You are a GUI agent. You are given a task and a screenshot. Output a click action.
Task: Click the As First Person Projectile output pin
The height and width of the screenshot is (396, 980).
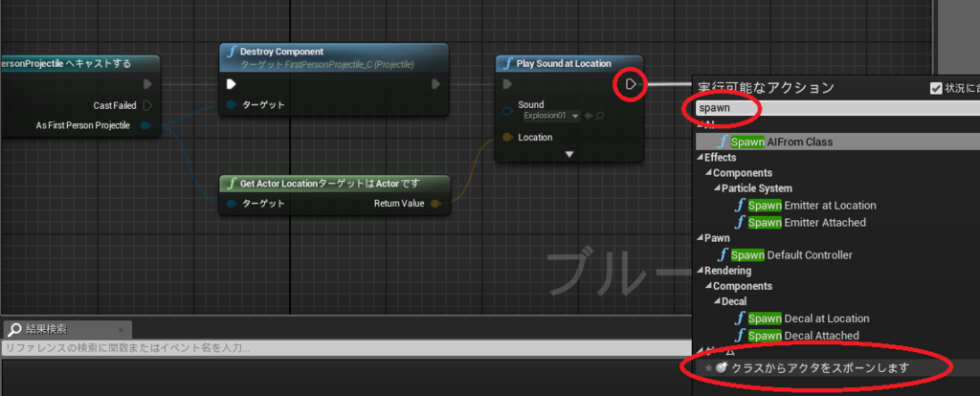pyautogui.click(x=145, y=126)
